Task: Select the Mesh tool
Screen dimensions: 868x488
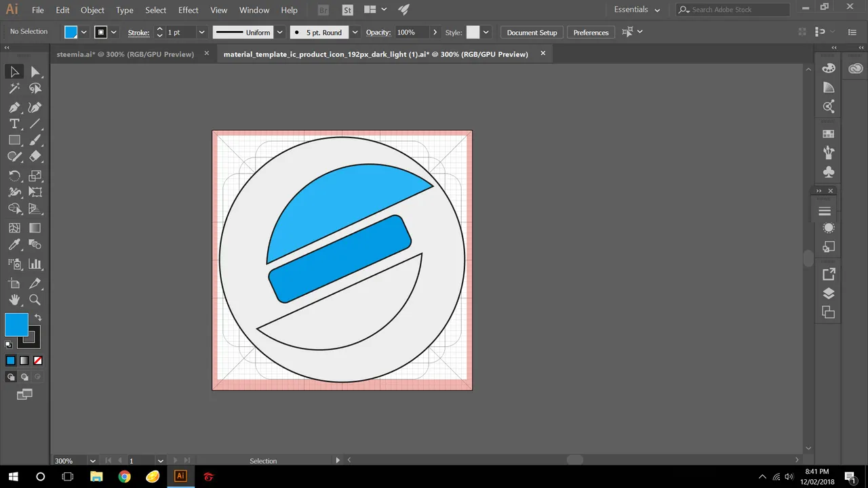Action: [x=14, y=228]
